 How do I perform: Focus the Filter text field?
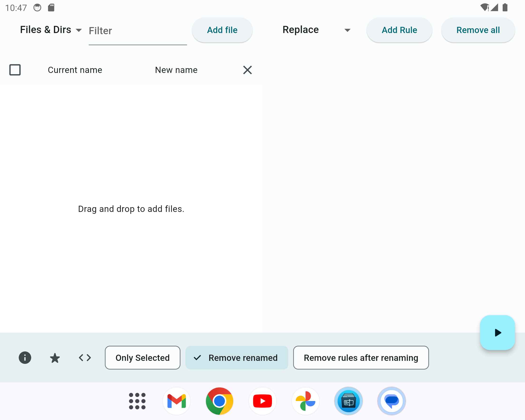(x=138, y=31)
